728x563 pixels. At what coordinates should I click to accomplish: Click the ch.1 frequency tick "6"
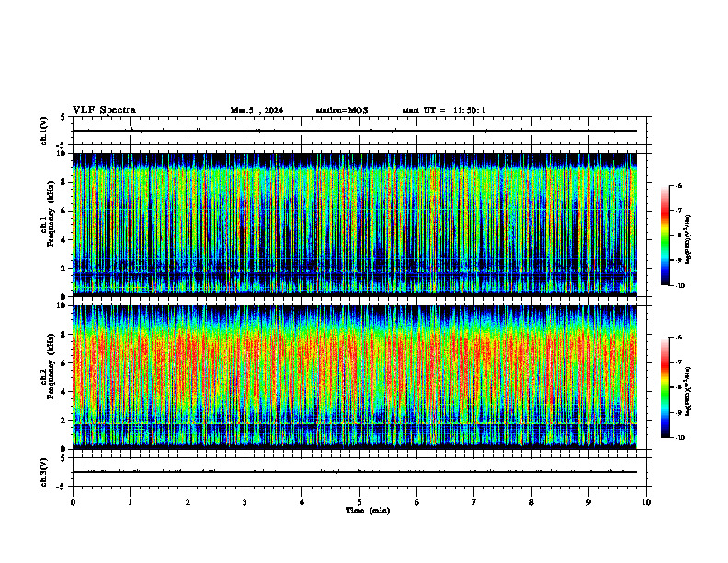[64, 211]
